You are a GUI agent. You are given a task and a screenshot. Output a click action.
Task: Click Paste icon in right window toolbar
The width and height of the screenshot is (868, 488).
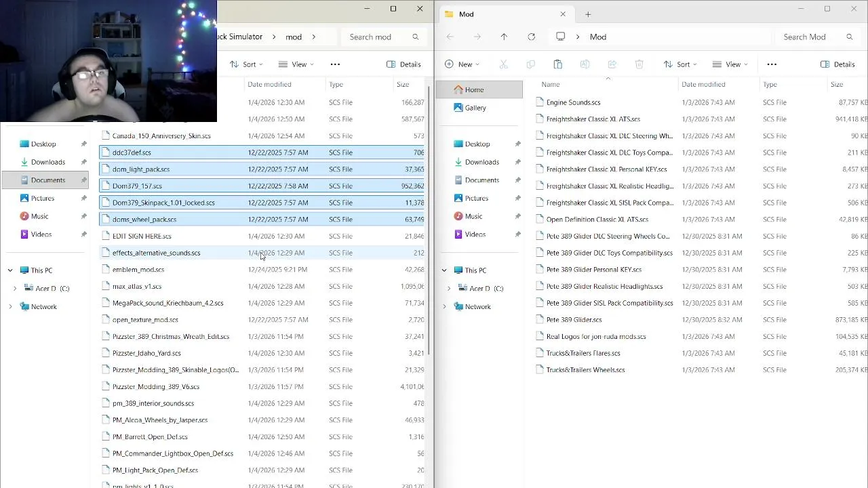point(557,64)
